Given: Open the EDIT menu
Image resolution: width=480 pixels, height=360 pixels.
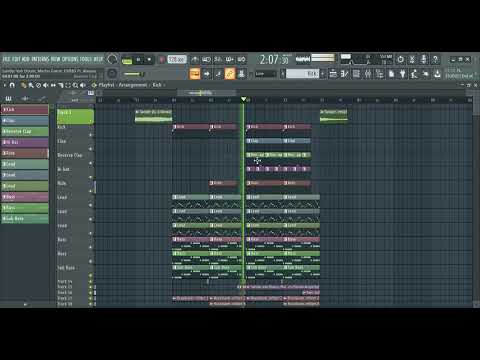Looking at the screenshot, I should (x=16, y=59).
